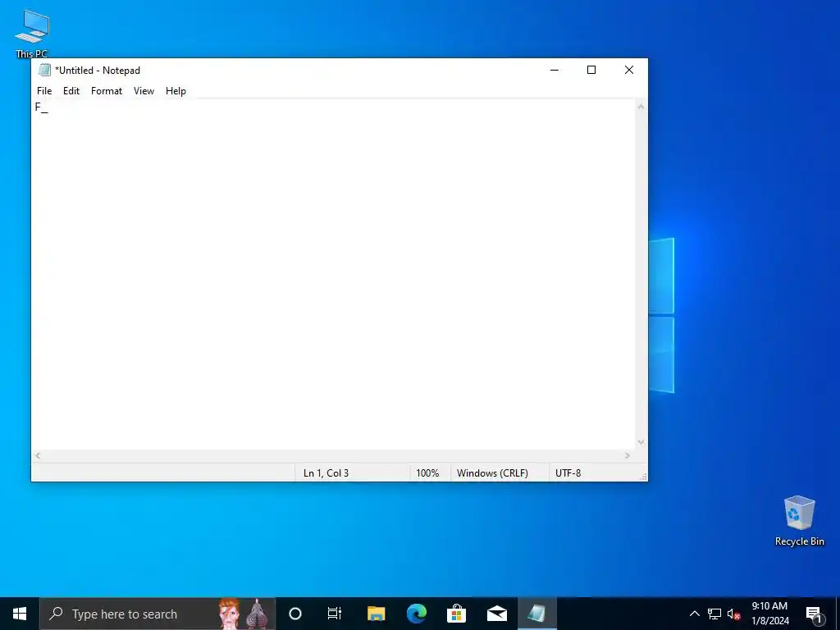
Task: Click the vertical scrollbar up arrow
Action: point(641,107)
